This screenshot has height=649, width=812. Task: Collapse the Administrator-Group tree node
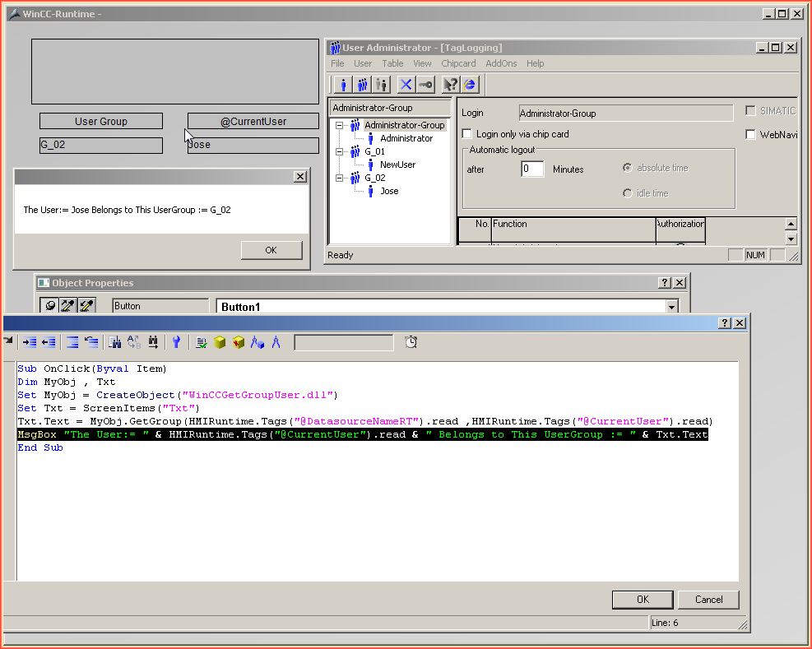point(340,126)
